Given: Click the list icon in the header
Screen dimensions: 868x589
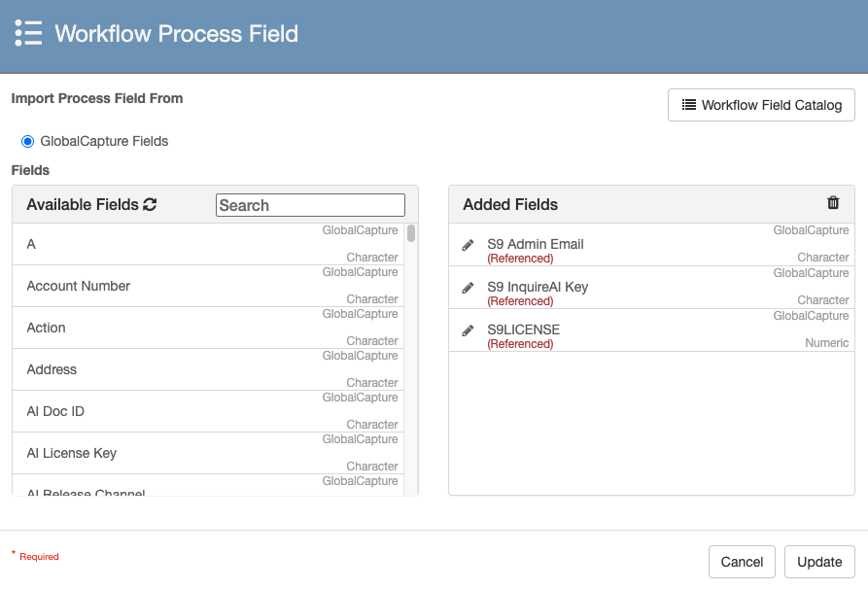Looking at the screenshot, I should [x=28, y=34].
